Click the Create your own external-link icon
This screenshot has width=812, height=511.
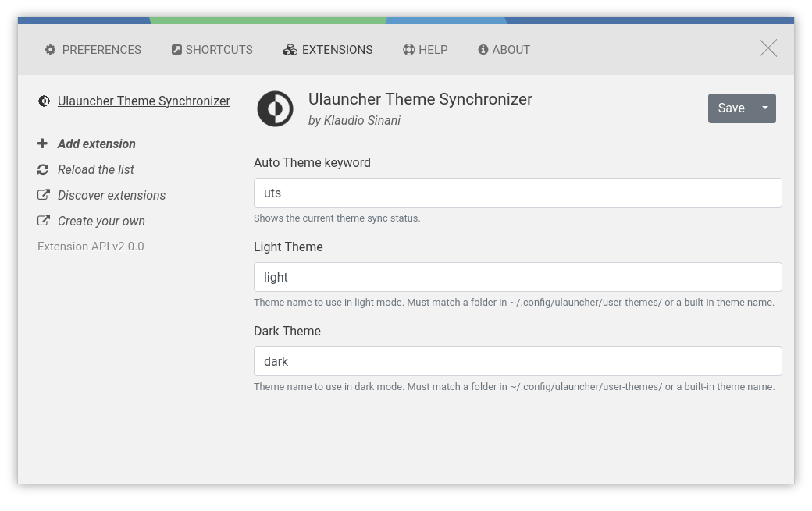tap(44, 221)
